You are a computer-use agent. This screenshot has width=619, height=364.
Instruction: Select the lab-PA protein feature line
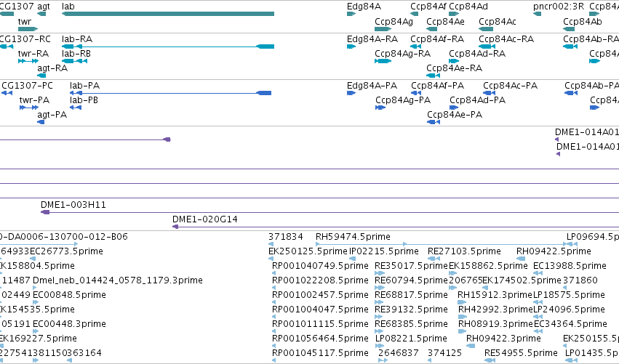click(170, 93)
